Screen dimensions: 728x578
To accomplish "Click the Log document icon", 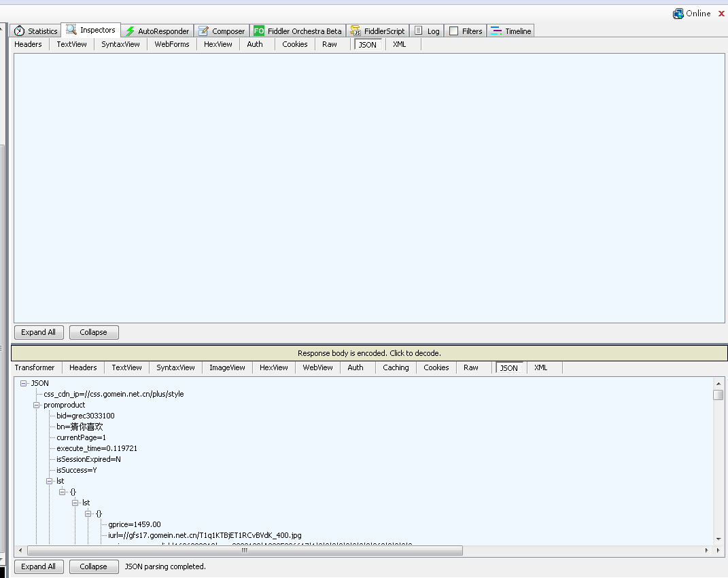I will coord(418,31).
